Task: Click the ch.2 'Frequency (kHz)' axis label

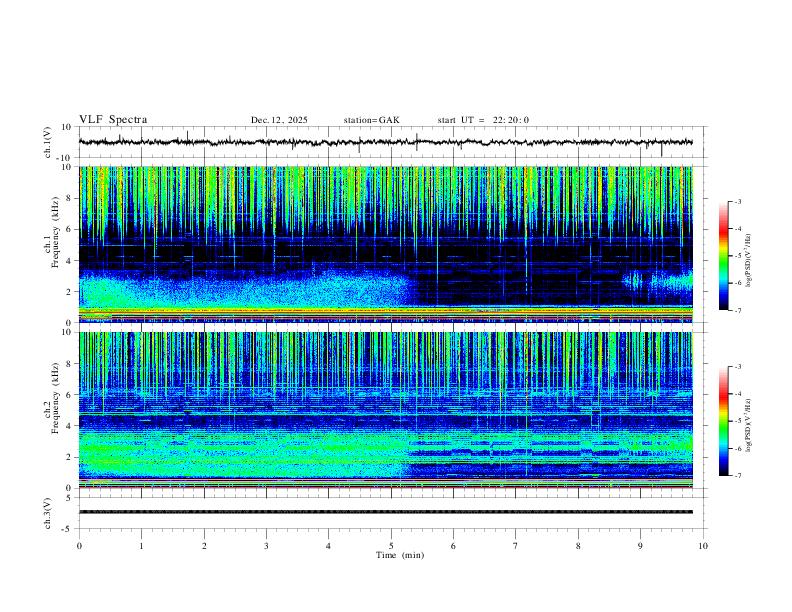Action: tap(55, 398)
